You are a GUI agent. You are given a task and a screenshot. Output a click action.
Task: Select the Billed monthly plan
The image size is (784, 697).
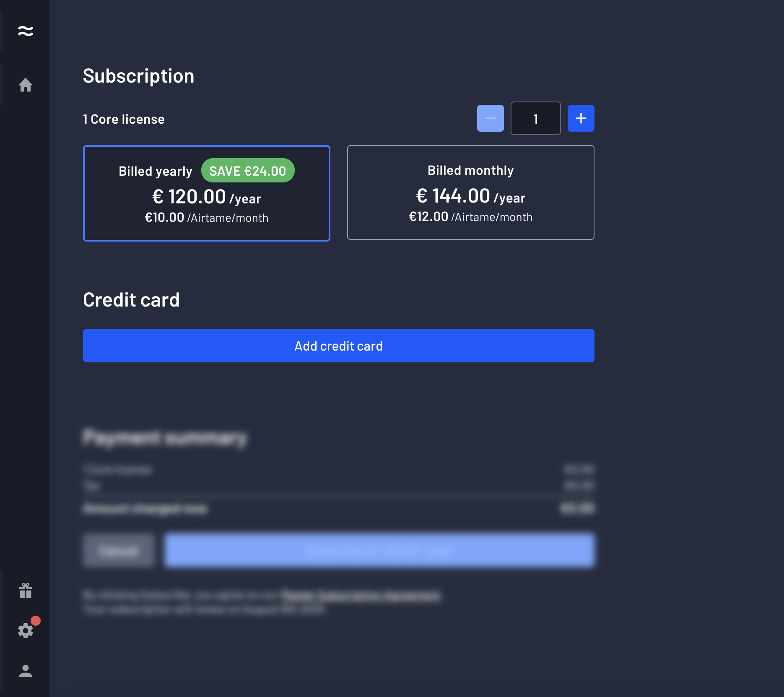(x=470, y=193)
